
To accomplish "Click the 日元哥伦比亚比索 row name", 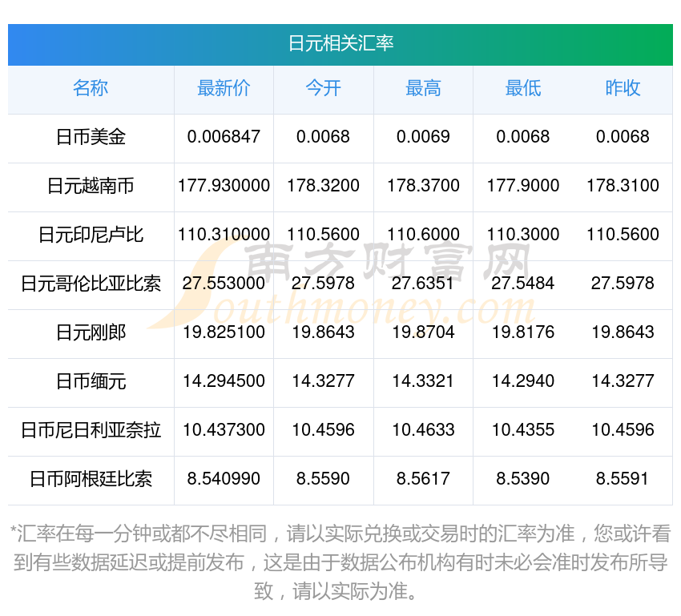I will pyautogui.click(x=91, y=284).
